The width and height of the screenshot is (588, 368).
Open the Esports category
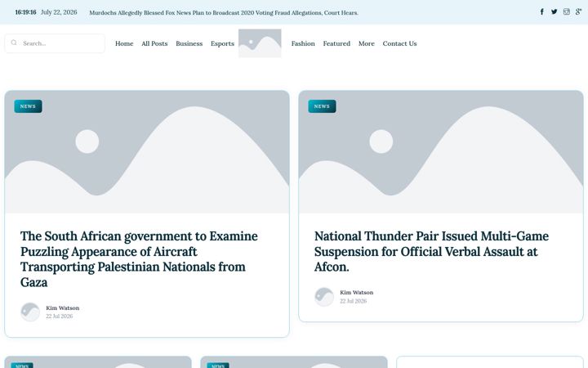(222, 43)
